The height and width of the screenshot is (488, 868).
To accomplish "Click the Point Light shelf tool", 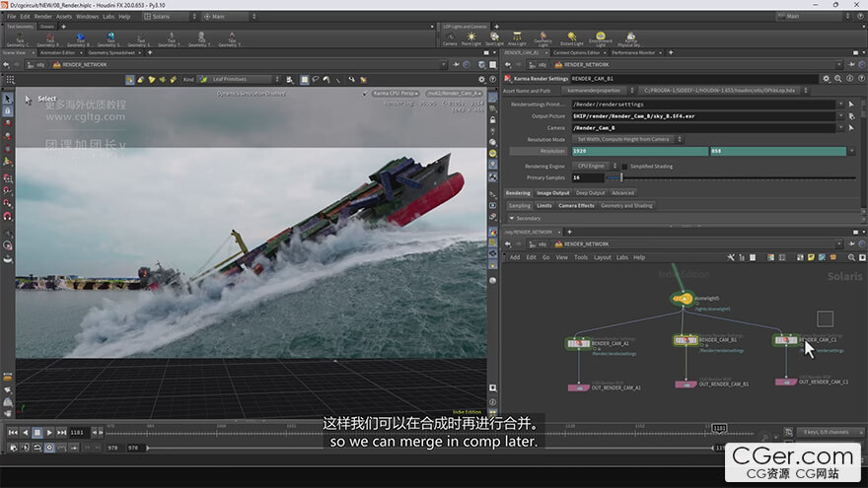I will pos(472,37).
